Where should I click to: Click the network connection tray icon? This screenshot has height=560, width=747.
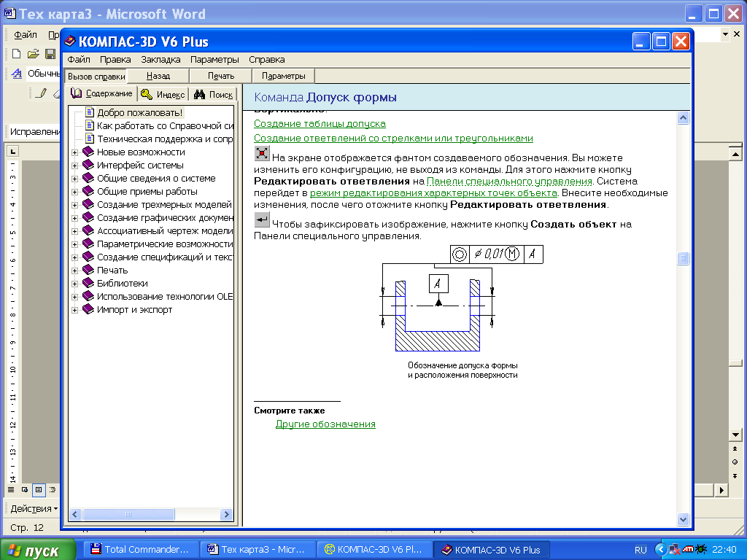click(x=674, y=550)
